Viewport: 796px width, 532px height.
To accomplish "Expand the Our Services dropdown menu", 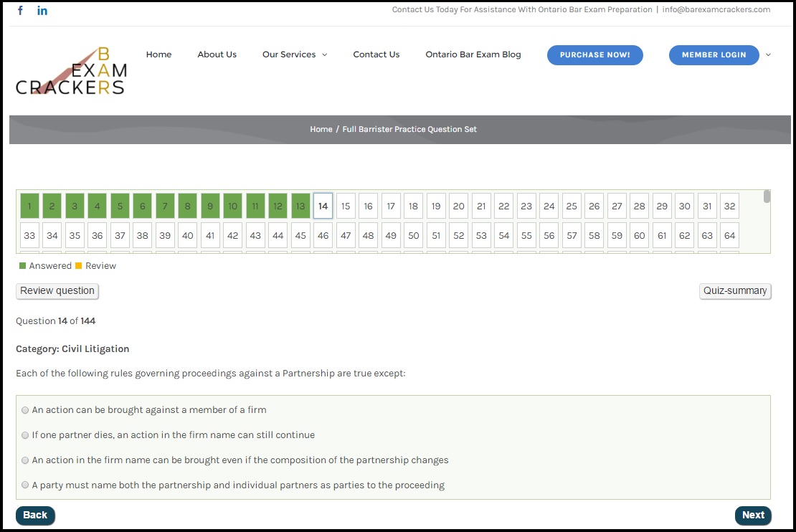I will point(294,54).
